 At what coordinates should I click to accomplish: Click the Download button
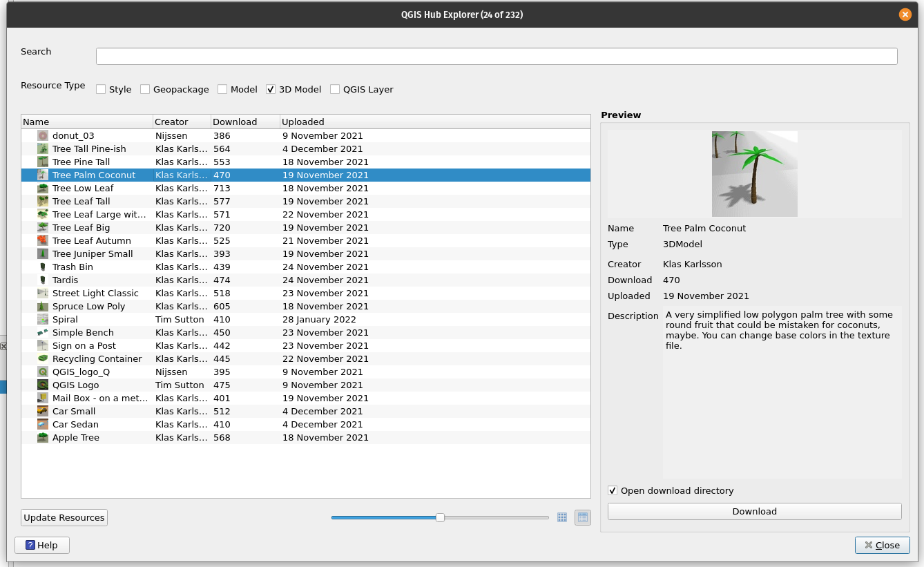pyautogui.click(x=755, y=511)
